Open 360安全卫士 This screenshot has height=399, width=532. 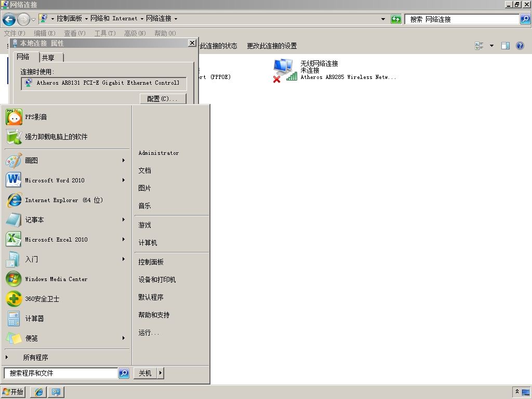[x=66, y=299]
